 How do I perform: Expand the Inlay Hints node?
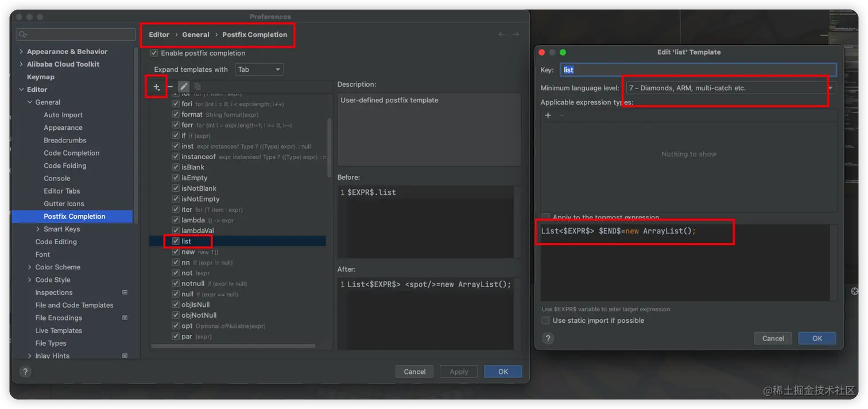pyautogui.click(x=30, y=356)
